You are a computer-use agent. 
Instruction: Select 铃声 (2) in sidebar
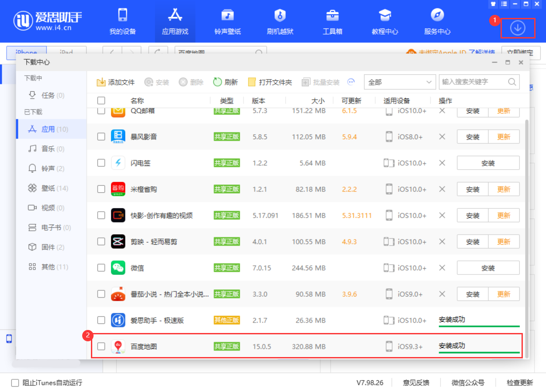click(52, 169)
